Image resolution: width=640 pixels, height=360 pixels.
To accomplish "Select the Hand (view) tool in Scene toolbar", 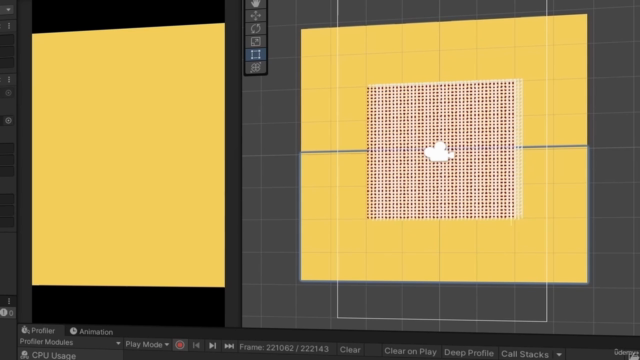I will click(256, 3).
